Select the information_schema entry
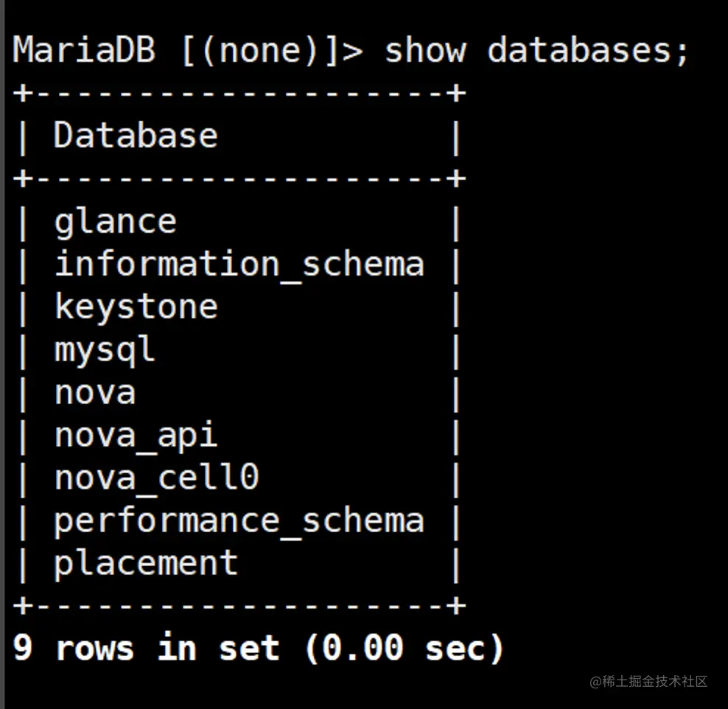The width and height of the screenshot is (728, 709). tap(239, 265)
